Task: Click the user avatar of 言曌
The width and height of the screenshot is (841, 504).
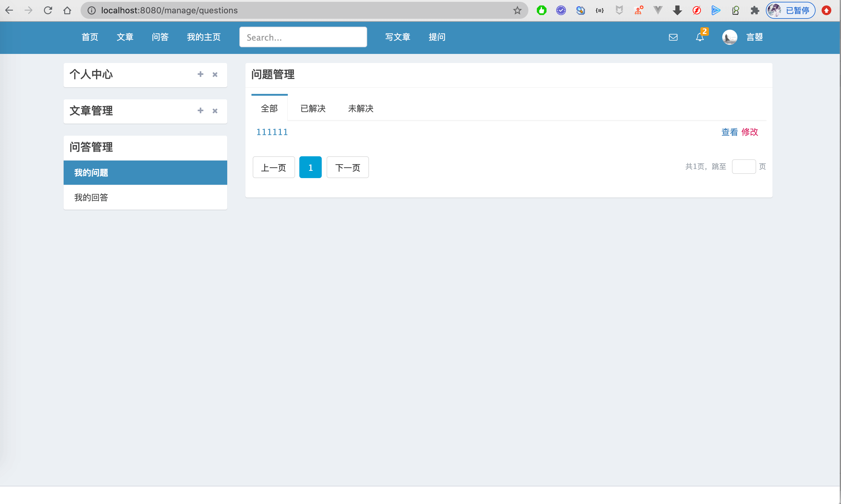Action: pyautogui.click(x=729, y=37)
